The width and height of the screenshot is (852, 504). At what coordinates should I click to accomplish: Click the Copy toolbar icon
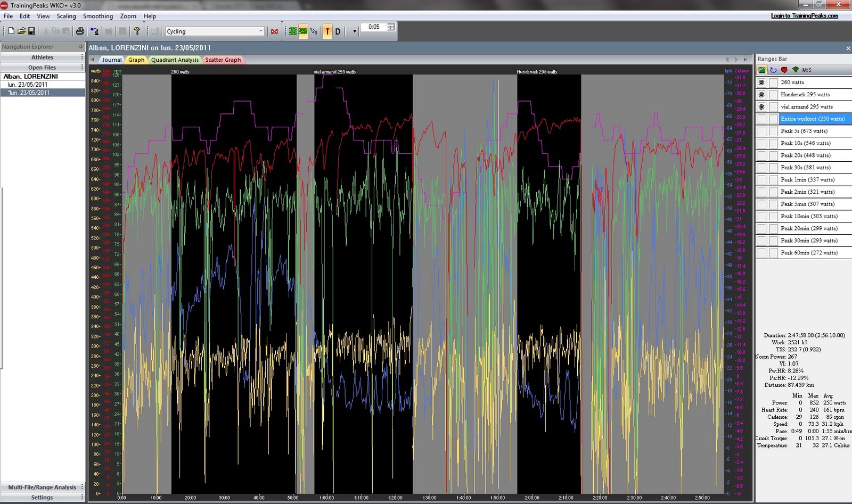[x=56, y=31]
